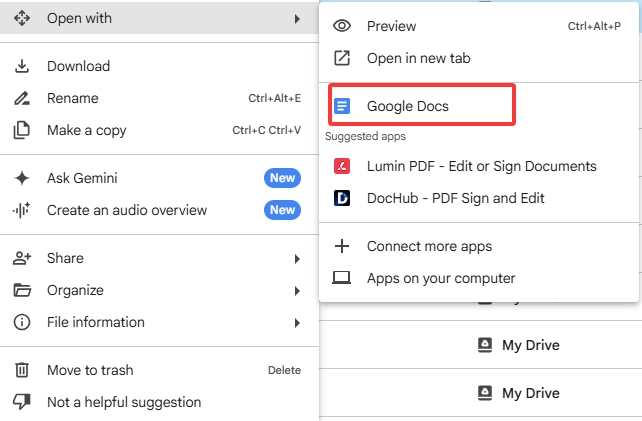Click the Preview eye icon
This screenshot has height=421, width=642.
[342, 26]
